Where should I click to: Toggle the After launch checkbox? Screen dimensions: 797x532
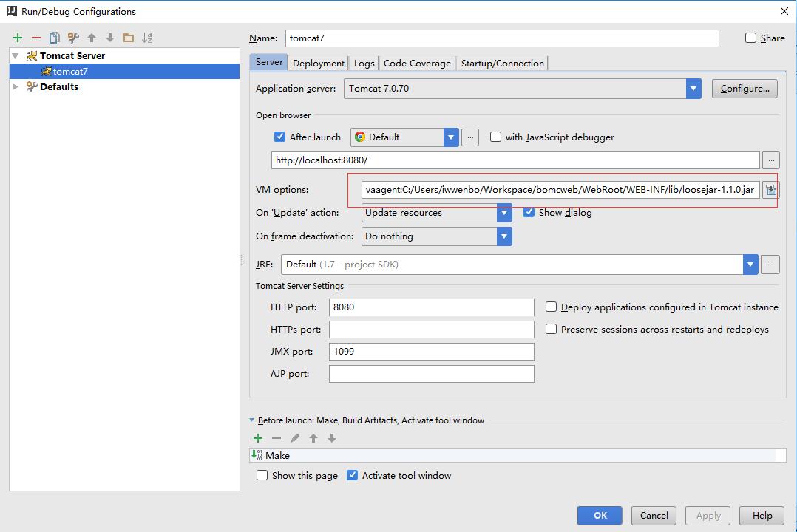279,137
